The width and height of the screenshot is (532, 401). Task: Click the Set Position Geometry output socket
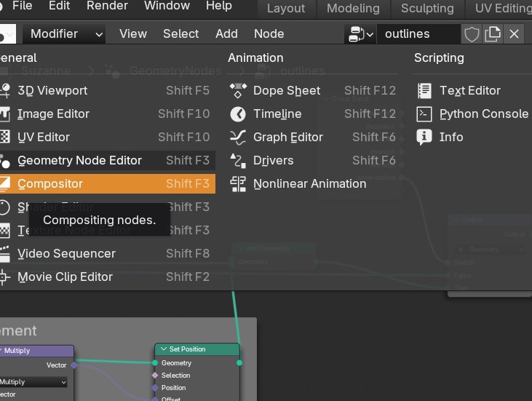239,363
